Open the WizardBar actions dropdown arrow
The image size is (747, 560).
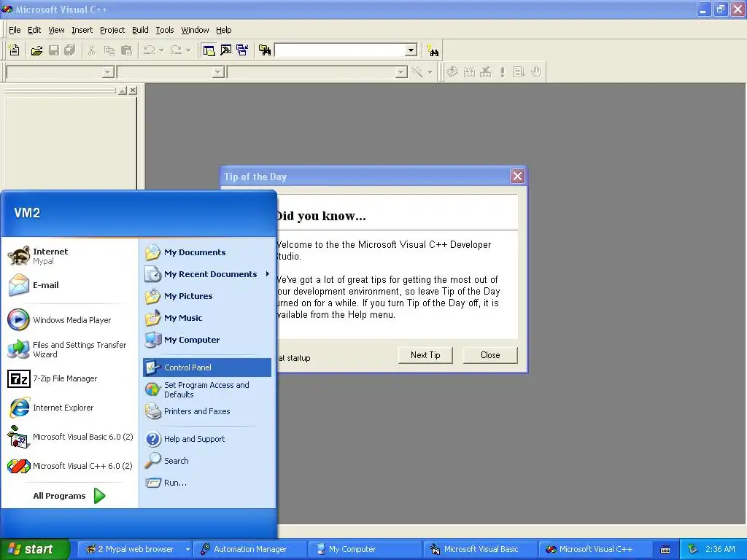pyautogui.click(x=430, y=72)
